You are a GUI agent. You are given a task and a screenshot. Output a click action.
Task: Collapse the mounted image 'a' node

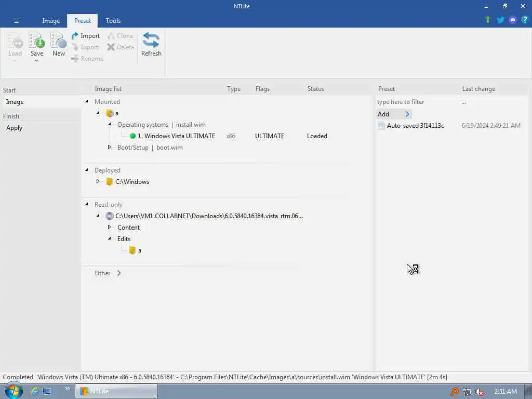98,113
